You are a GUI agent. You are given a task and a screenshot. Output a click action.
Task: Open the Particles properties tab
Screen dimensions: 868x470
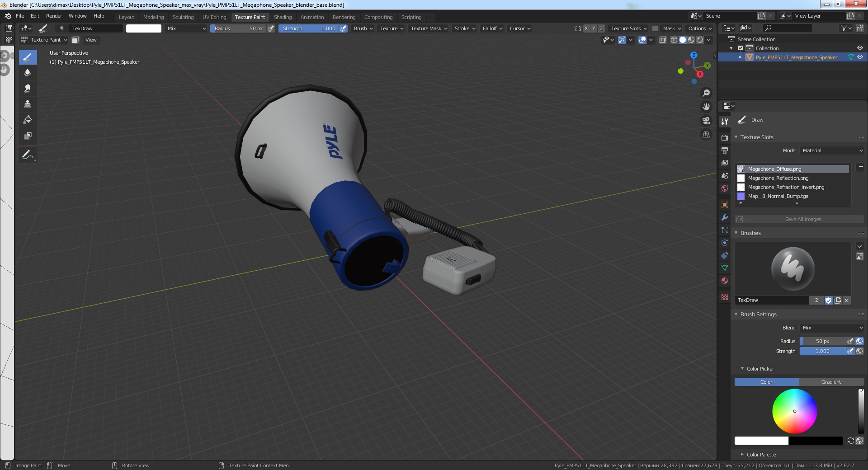click(x=725, y=230)
